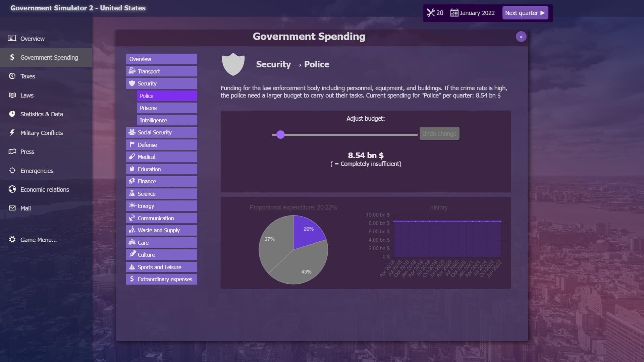Open the Defense flag icon category
The height and width of the screenshot is (362, 644).
[x=132, y=144]
